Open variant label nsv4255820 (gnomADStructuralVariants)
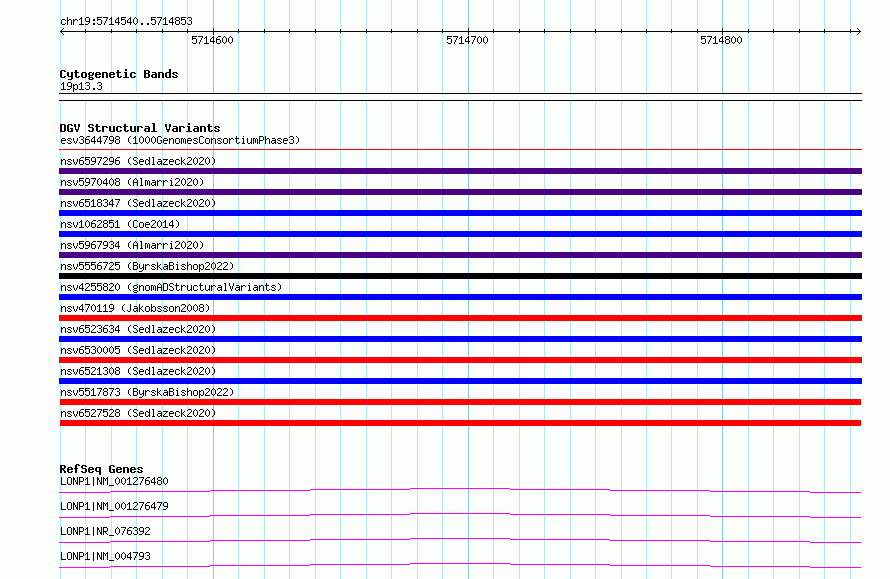Viewport: 890px width, 579px height. (171, 287)
